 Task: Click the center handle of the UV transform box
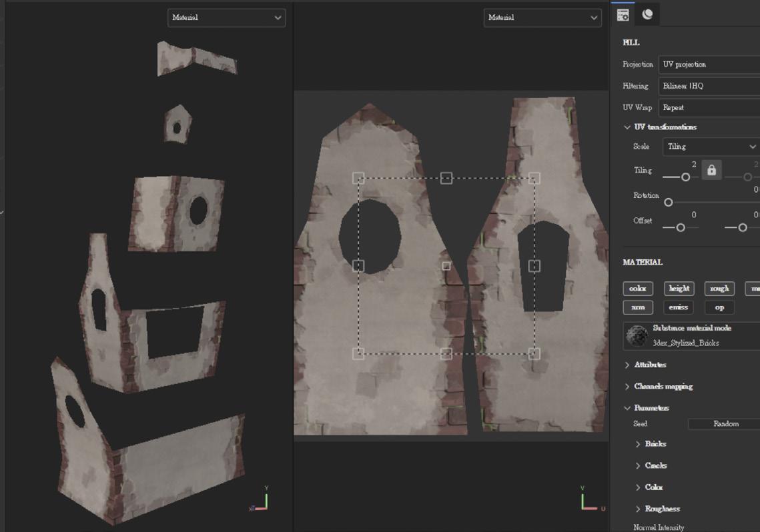446,266
